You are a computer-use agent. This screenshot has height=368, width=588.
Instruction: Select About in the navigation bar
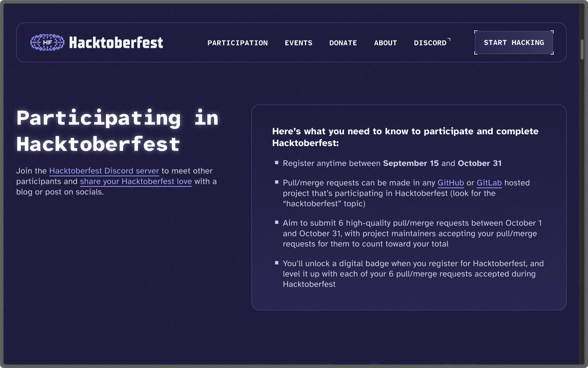click(385, 43)
